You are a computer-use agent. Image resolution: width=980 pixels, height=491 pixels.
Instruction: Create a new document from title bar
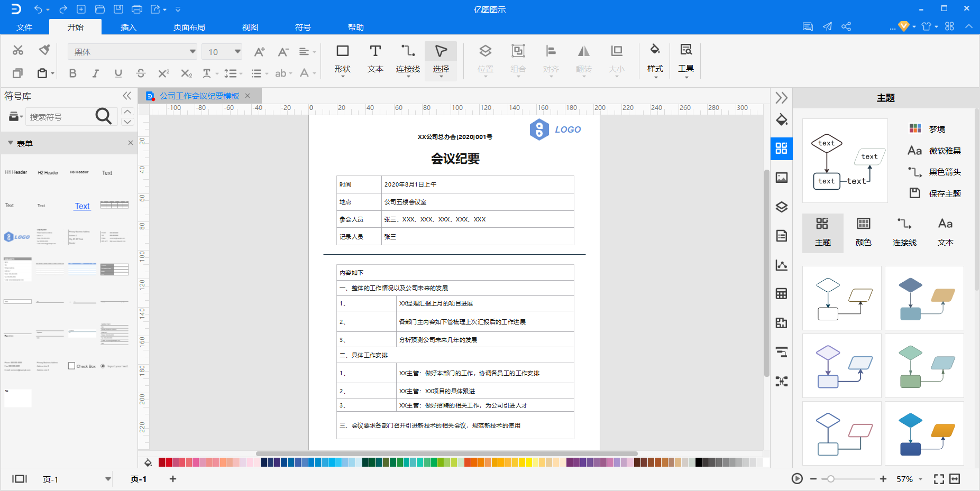pos(81,10)
